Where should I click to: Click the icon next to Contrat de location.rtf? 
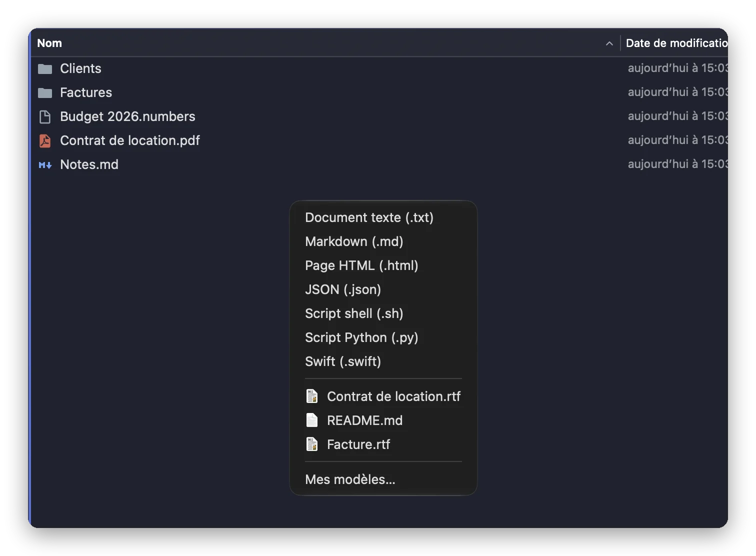(312, 396)
